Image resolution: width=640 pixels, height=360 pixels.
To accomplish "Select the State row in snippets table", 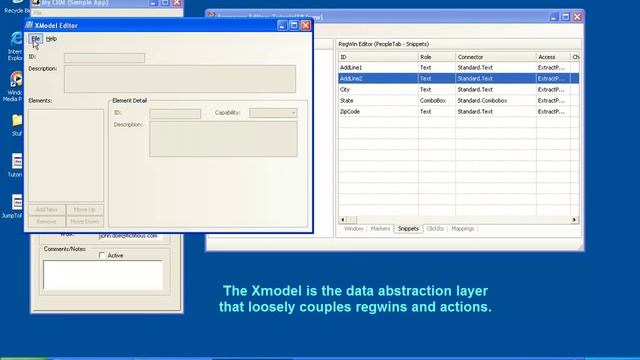I will 458,100.
